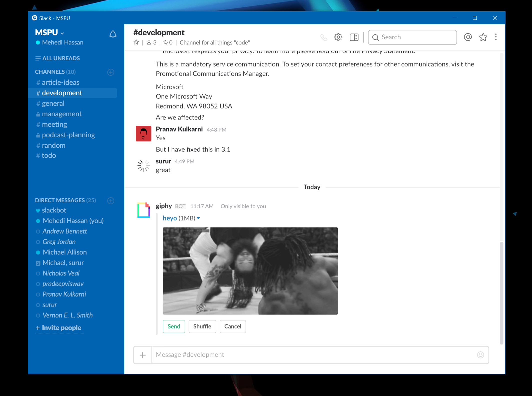Screen dimensions: 532x396
Task: Expand DIRECT MESSAGES section list
Action: coord(66,200)
